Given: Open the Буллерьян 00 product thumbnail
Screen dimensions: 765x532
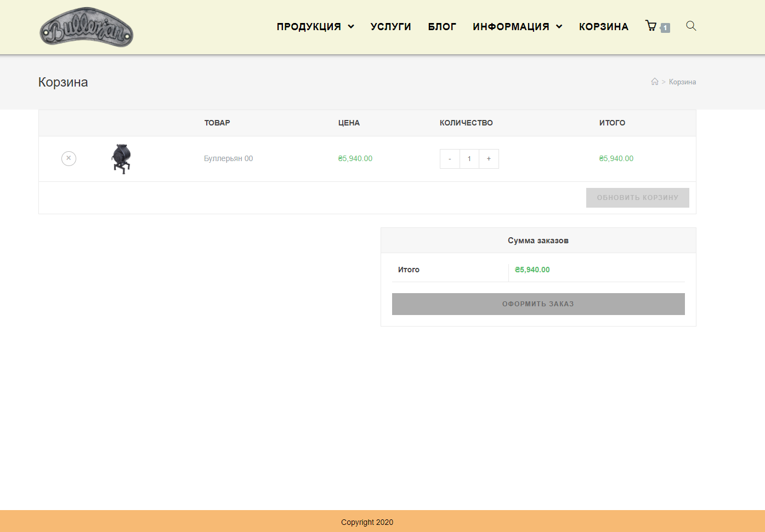Looking at the screenshot, I should (121, 159).
